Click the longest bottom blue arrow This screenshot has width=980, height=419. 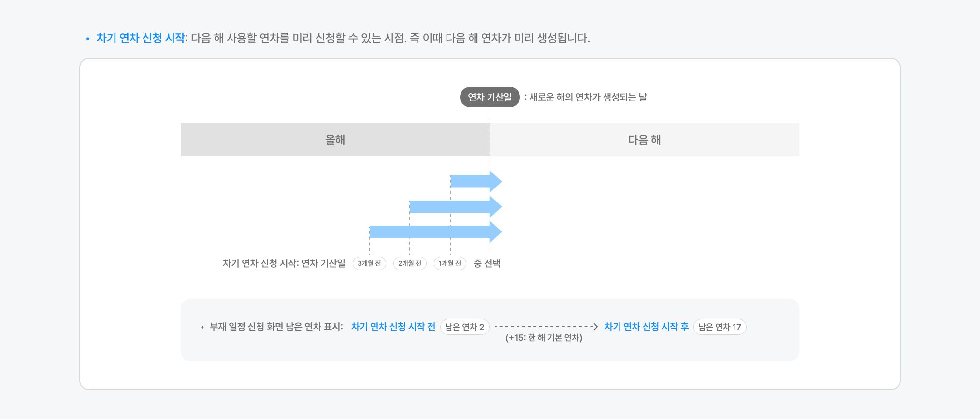click(x=435, y=232)
